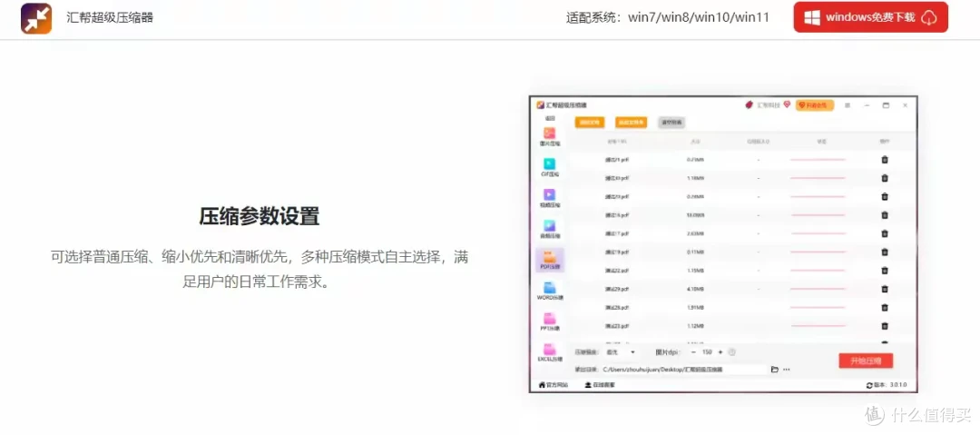The image size is (980, 435).
Task: Select GIF压缩 in the app sidebar
Action: pyautogui.click(x=550, y=167)
